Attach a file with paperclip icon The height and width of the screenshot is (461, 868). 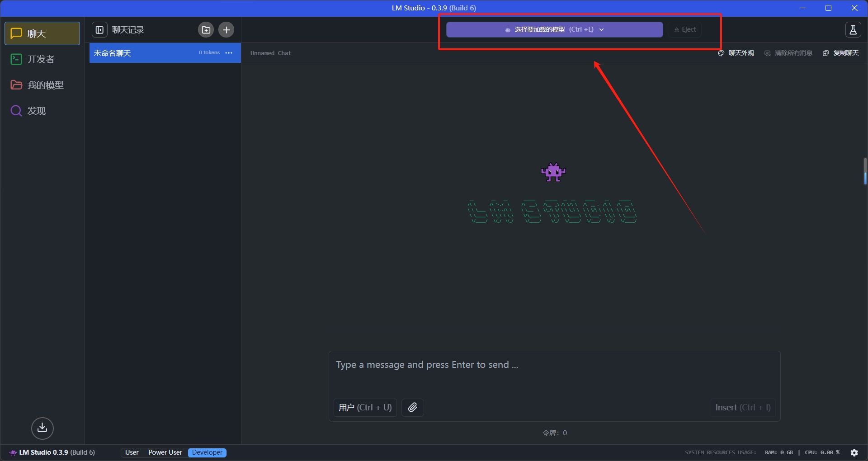(412, 408)
